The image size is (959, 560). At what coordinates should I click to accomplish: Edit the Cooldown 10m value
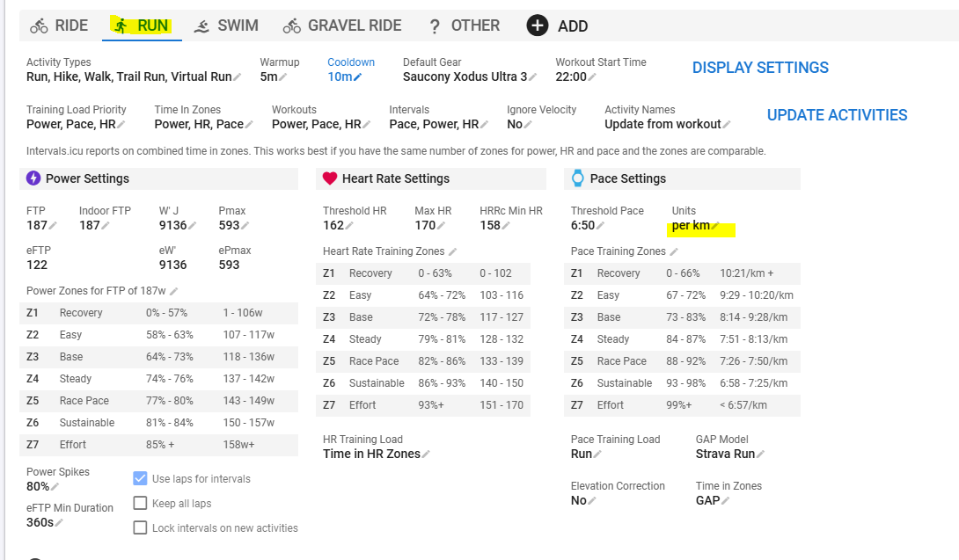coord(344,77)
